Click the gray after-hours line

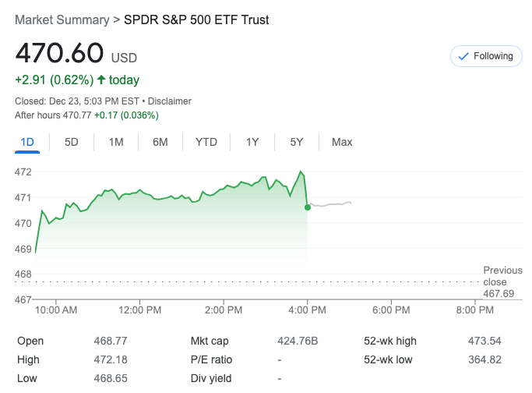coord(331,204)
